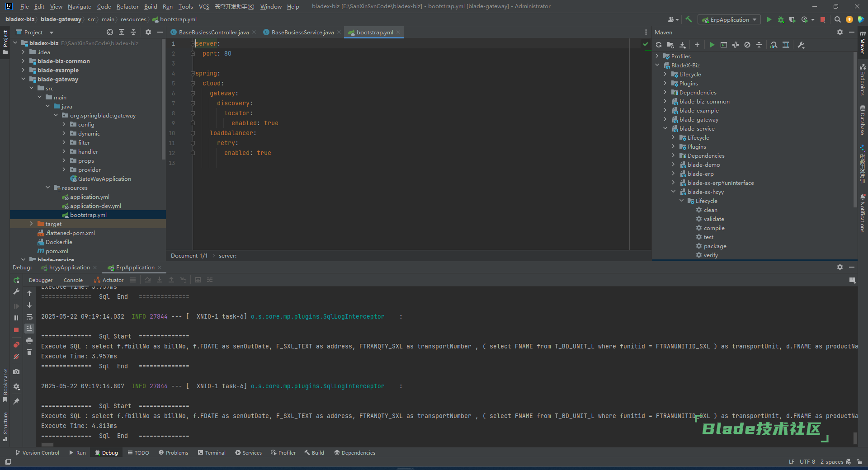Collapse the blade-gateway module in Project tree
The height and width of the screenshot is (470, 868).
point(24,79)
